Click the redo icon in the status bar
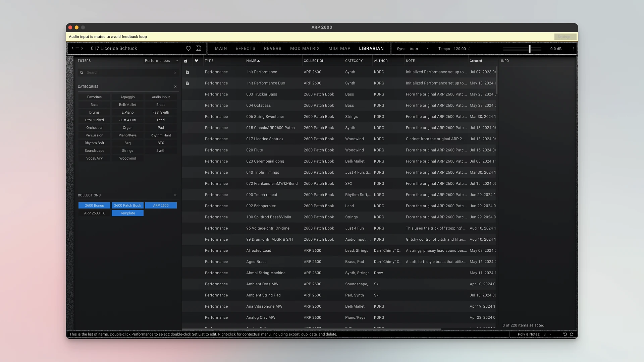644x362 pixels. click(572, 334)
